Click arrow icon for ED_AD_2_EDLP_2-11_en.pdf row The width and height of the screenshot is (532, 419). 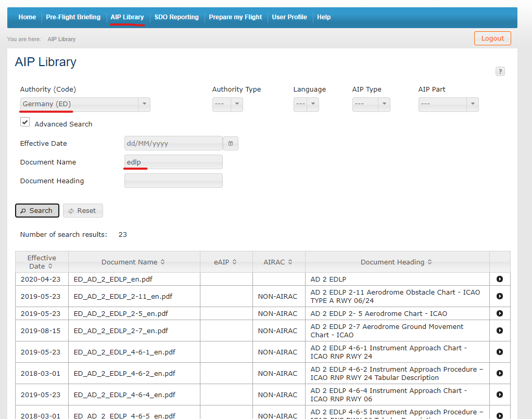(x=500, y=296)
